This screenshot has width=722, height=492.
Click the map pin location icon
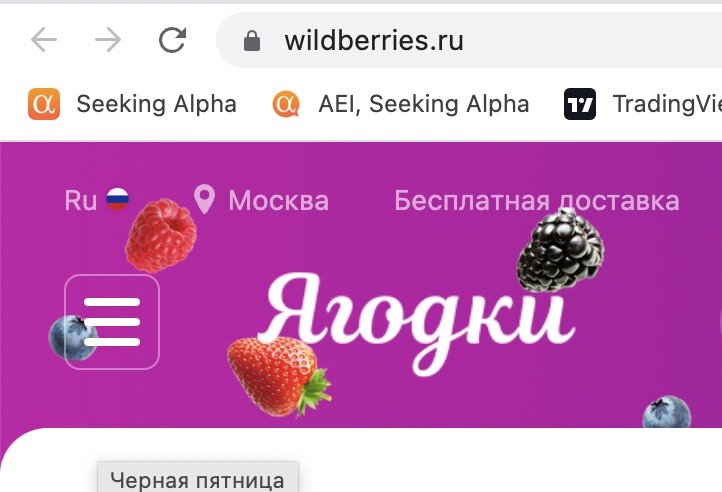coord(204,199)
